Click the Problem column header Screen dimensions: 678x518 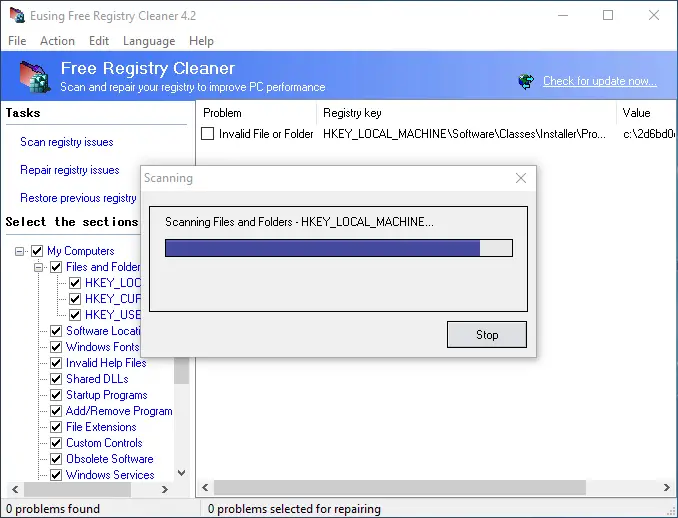256,113
